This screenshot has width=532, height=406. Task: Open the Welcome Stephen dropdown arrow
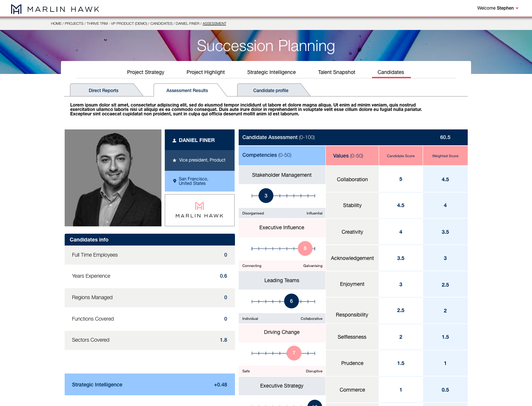517,8
